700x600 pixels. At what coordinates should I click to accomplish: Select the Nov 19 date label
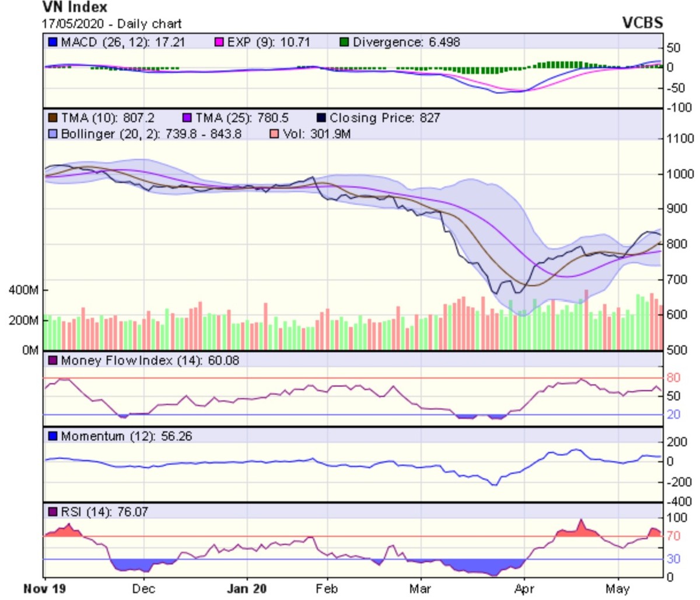click(x=45, y=589)
